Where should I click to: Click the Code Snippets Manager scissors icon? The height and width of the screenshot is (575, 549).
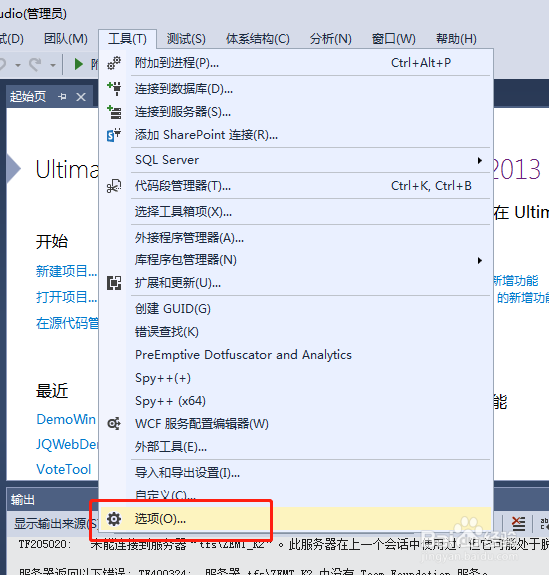tap(114, 186)
